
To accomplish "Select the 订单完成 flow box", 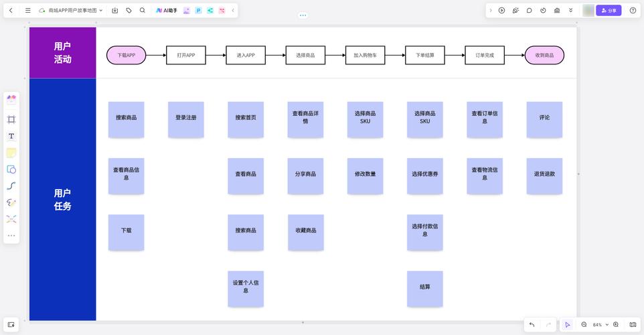I will pos(485,55).
